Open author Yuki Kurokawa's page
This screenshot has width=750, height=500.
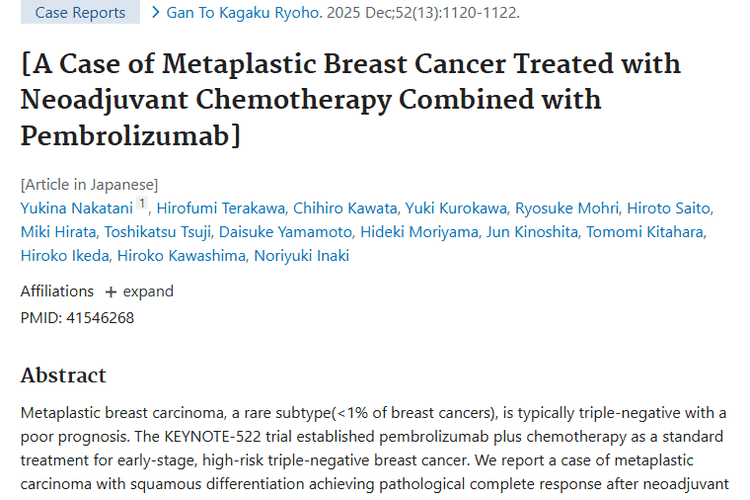(x=455, y=208)
